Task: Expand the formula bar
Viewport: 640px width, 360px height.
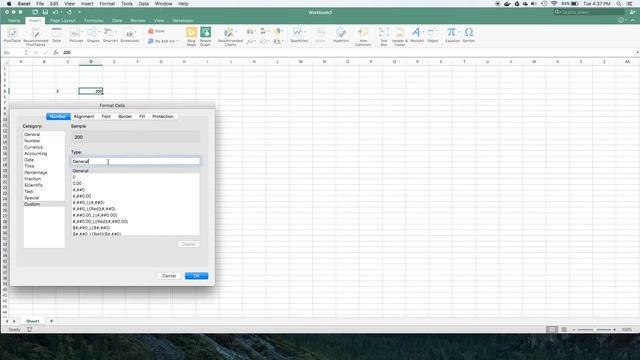Action: coord(637,53)
